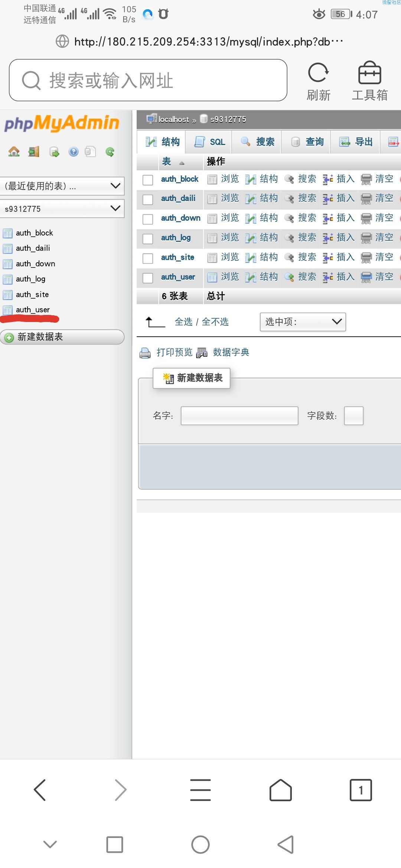Screen dimensions: 401x868
Task: Click the table icon beside auth_user in sidebar
Action: [x=7, y=310]
